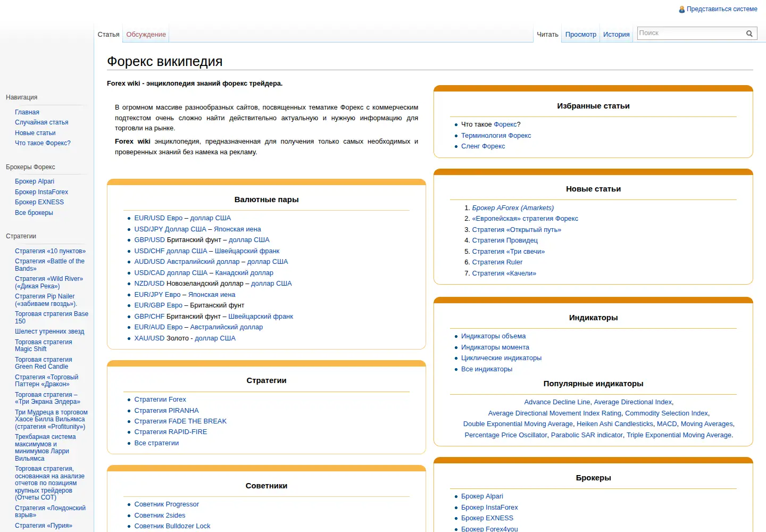Focus the Поиск search field
The height and width of the screenshot is (532, 766).
(690, 34)
